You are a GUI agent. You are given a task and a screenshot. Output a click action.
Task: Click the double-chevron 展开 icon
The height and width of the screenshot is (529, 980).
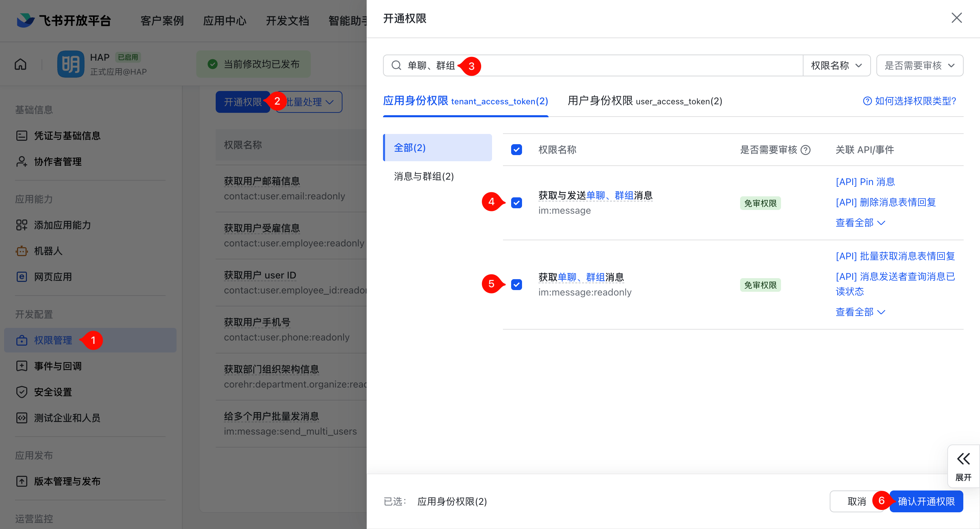pyautogui.click(x=963, y=458)
